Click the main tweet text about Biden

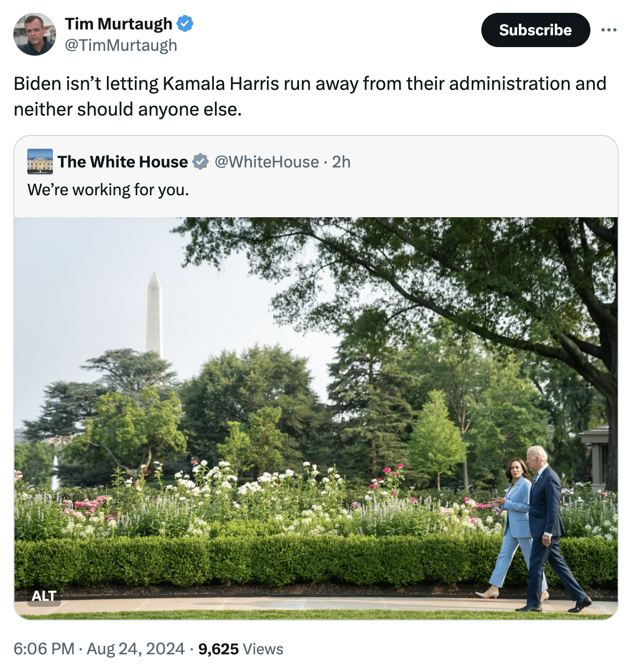click(310, 96)
